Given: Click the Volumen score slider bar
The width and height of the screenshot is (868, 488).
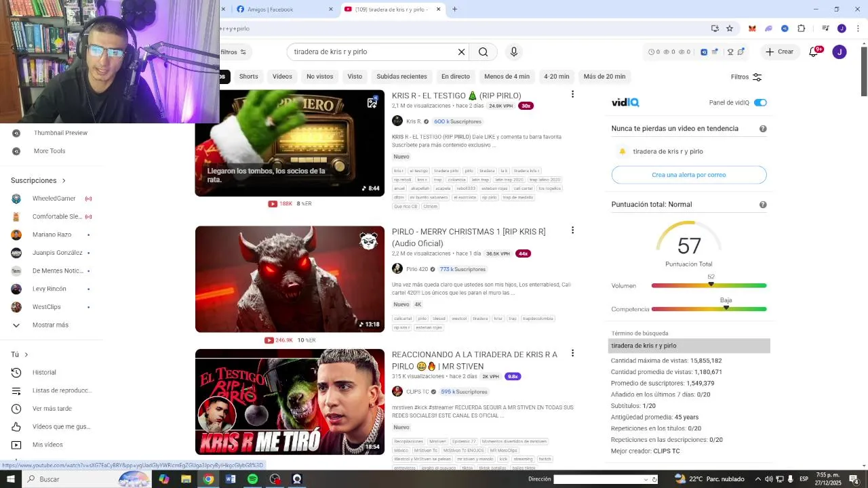Looking at the screenshot, I should point(709,285).
